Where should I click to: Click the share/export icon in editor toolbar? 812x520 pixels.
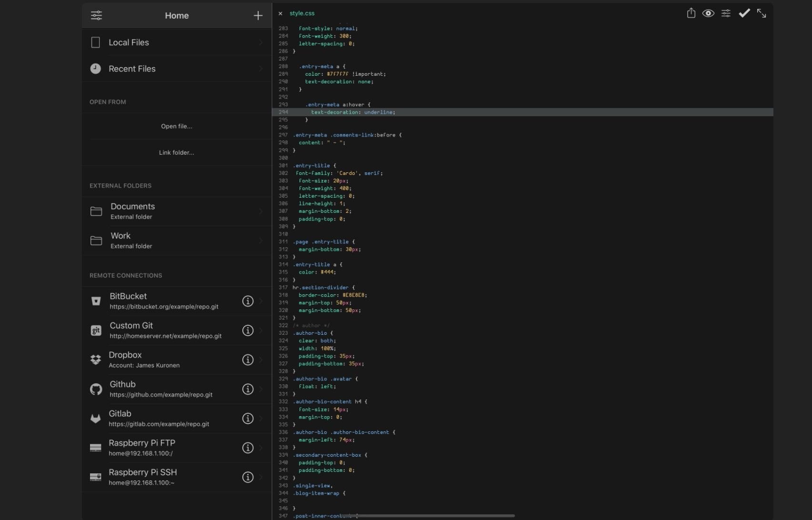click(691, 13)
